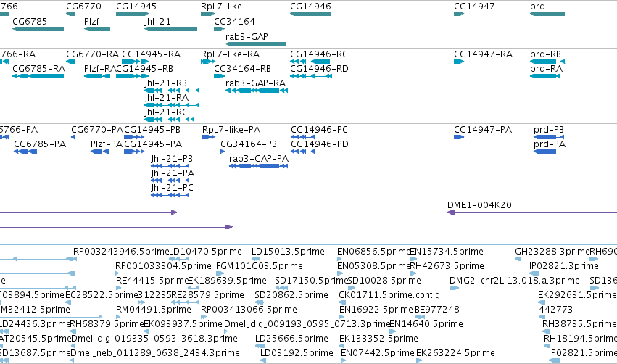Select transcript Jhl-21-RC
Image resolution: width=617 pixels, height=364 pixels.
[x=166, y=112]
